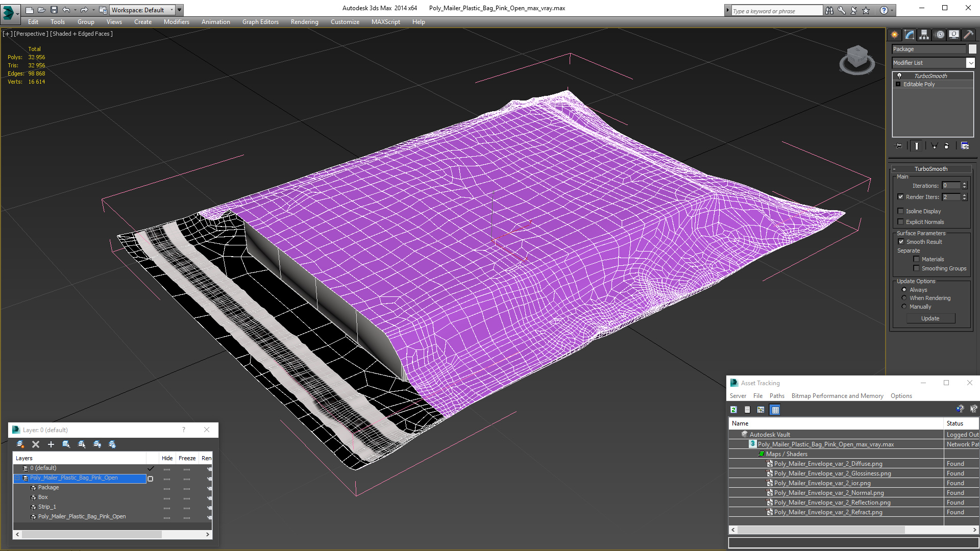Open Asset Tracking Paths menu
This screenshot has height=551, width=980.
tap(777, 396)
